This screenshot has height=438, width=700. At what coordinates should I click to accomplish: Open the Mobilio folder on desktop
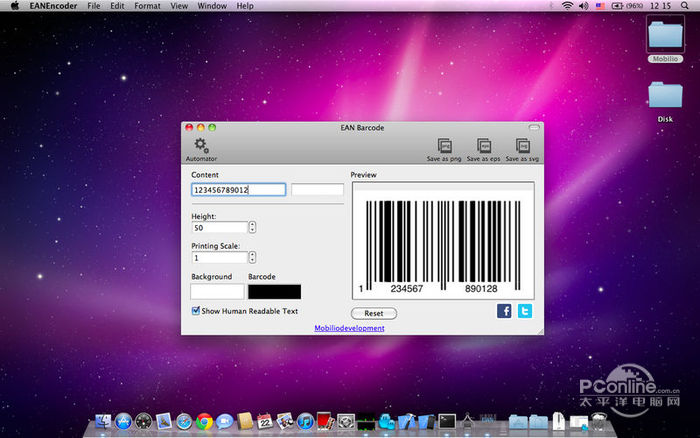pos(665,37)
